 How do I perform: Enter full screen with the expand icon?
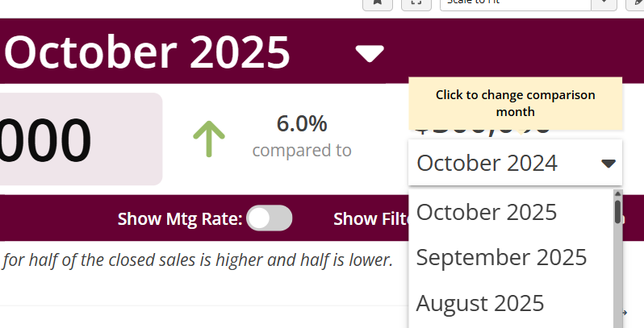click(416, 2)
